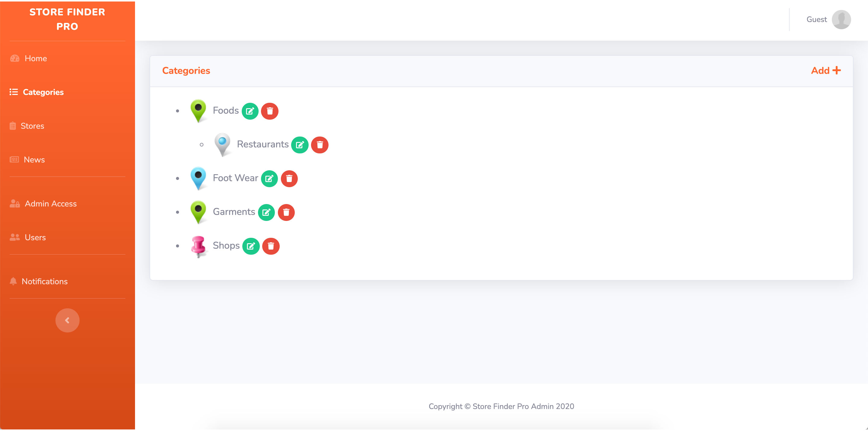Open the Guest user avatar menu

[841, 20]
